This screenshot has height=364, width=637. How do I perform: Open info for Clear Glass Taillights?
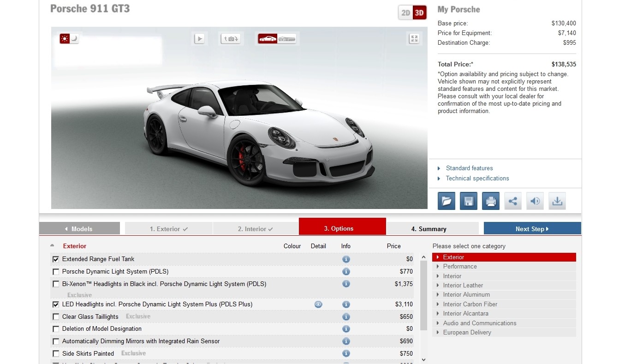346,317
